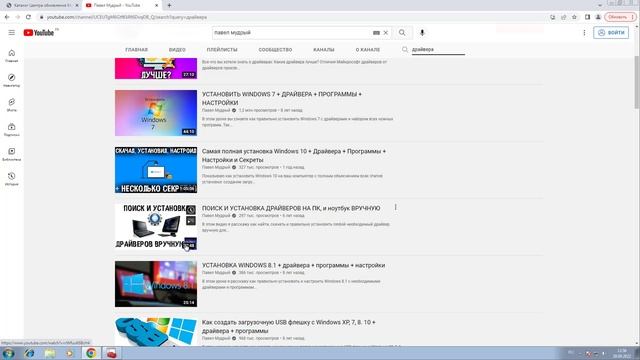Open the YouTube hamburger guide menu

coord(11,33)
